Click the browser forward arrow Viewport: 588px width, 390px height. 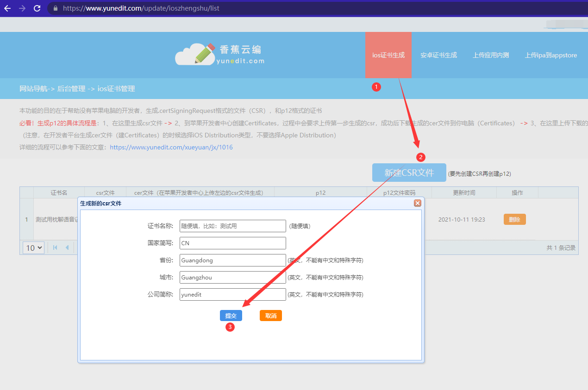pyautogui.click(x=22, y=8)
